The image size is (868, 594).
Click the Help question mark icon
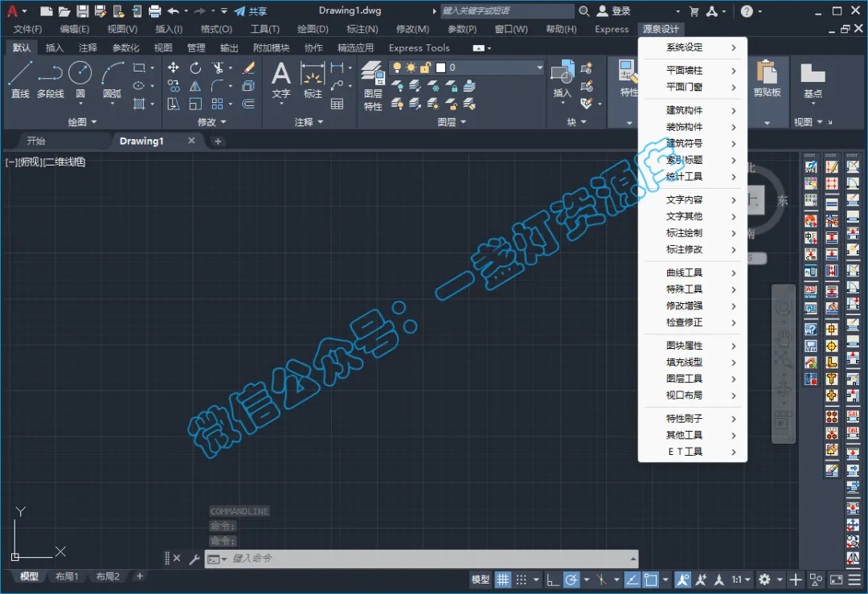(747, 11)
